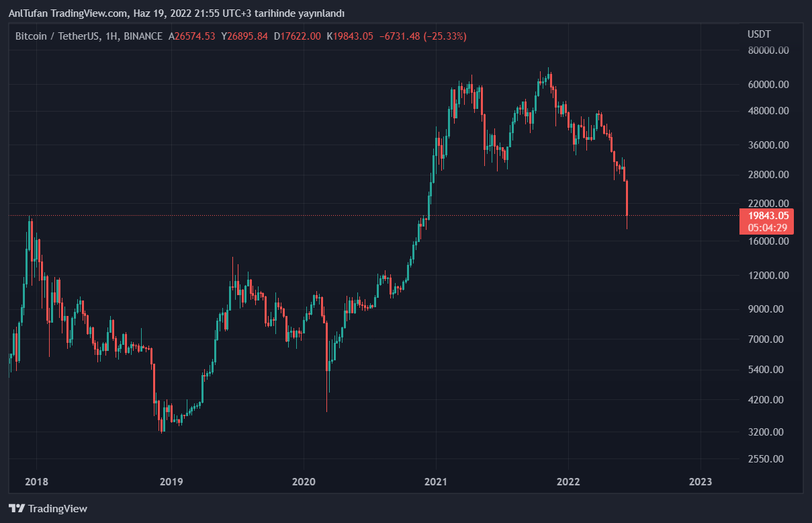Click the K19843.05 close value in legend
Image resolution: width=812 pixels, height=523 pixels.
coord(349,36)
